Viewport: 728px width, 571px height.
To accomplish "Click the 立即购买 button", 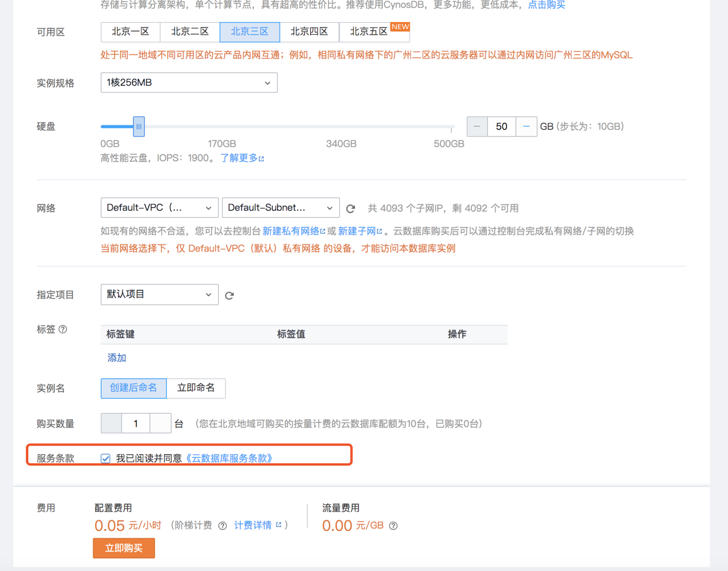I will pos(124,548).
